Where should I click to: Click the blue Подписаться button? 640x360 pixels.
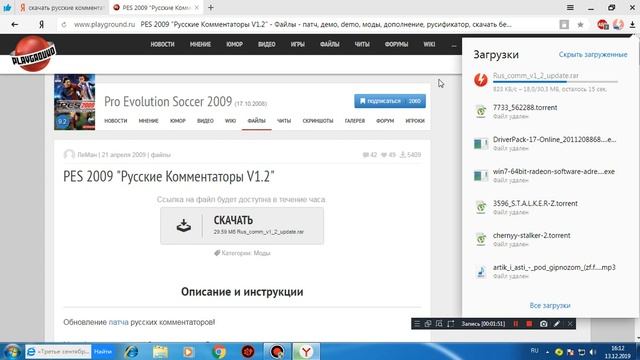point(390,101)
